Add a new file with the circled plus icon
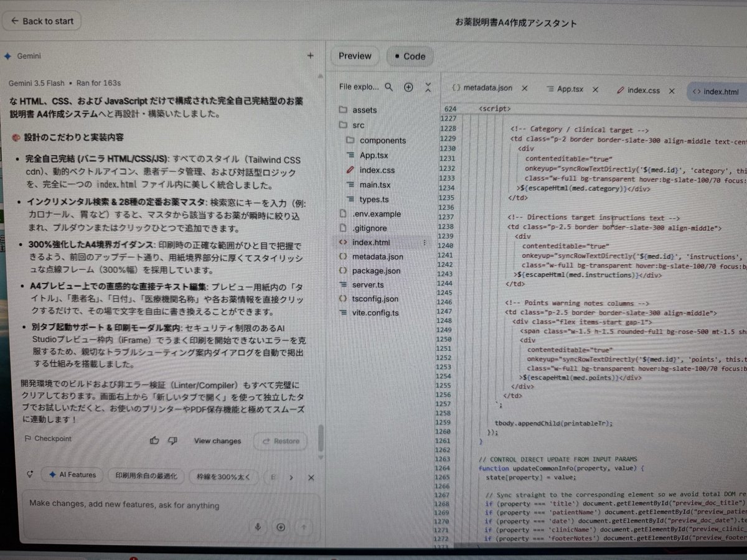The height and width of the screenshot is (560, 747). coord(408,87)
